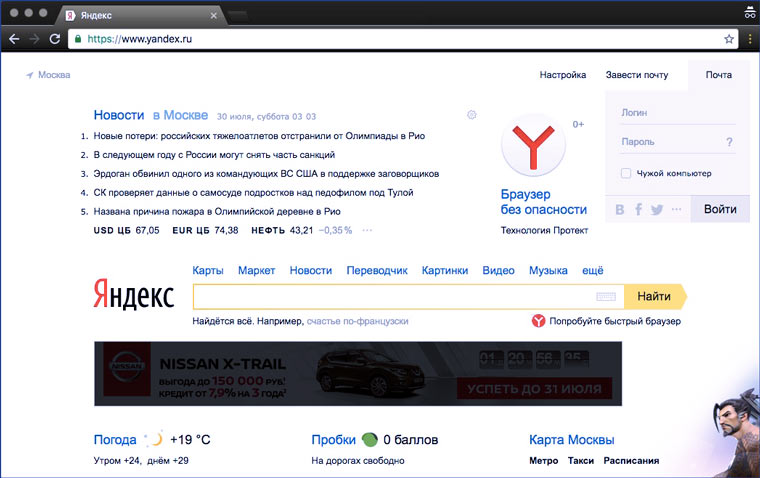Click the browser forward arrow
This screenshot has height=478, width=760.
(34, 39)
